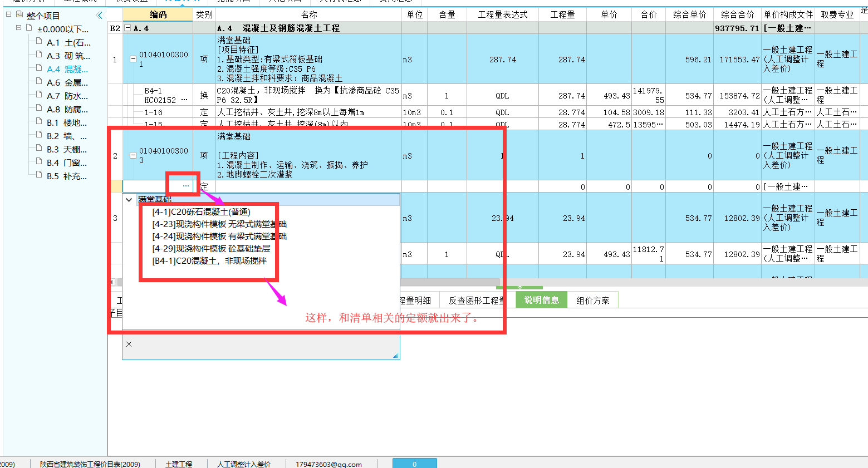Click the 单价构成文件 column header
This screenshot has height=468, width=868.
(788, 14)
